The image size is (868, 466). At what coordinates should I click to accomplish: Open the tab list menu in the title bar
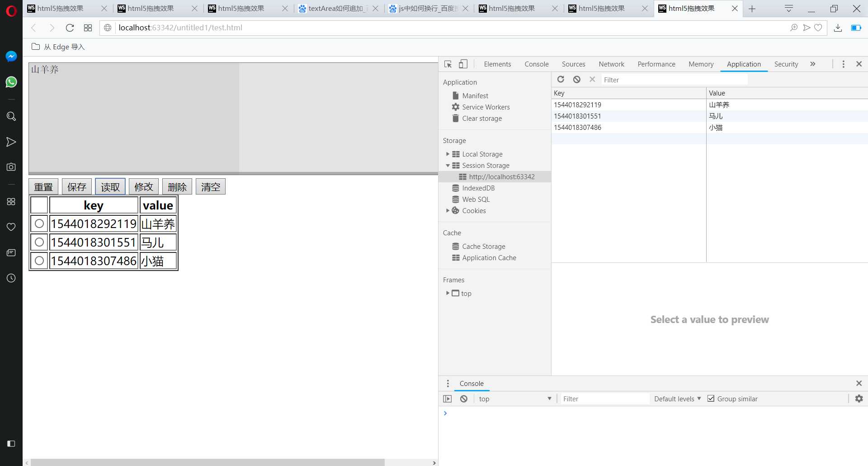point(789,9)
